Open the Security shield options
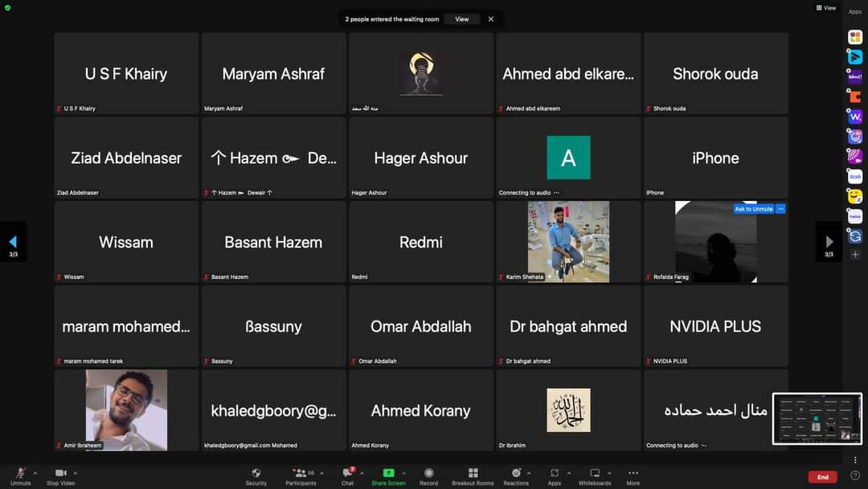868x489 pixels. 256,475
